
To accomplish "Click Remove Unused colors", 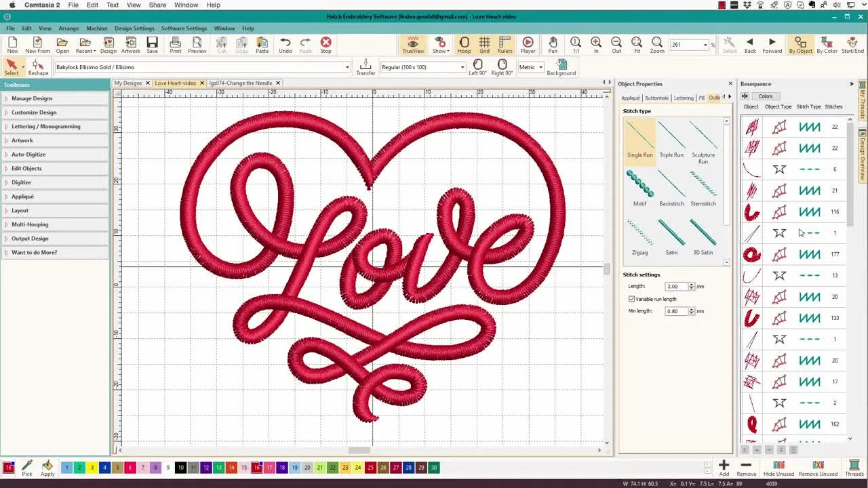I will tap(818, 468).
